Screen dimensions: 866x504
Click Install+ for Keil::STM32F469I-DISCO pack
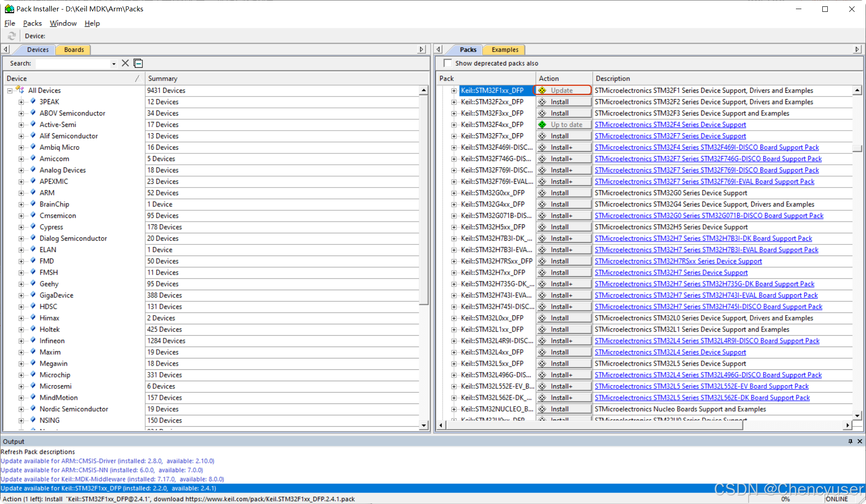tap(564, 147)
